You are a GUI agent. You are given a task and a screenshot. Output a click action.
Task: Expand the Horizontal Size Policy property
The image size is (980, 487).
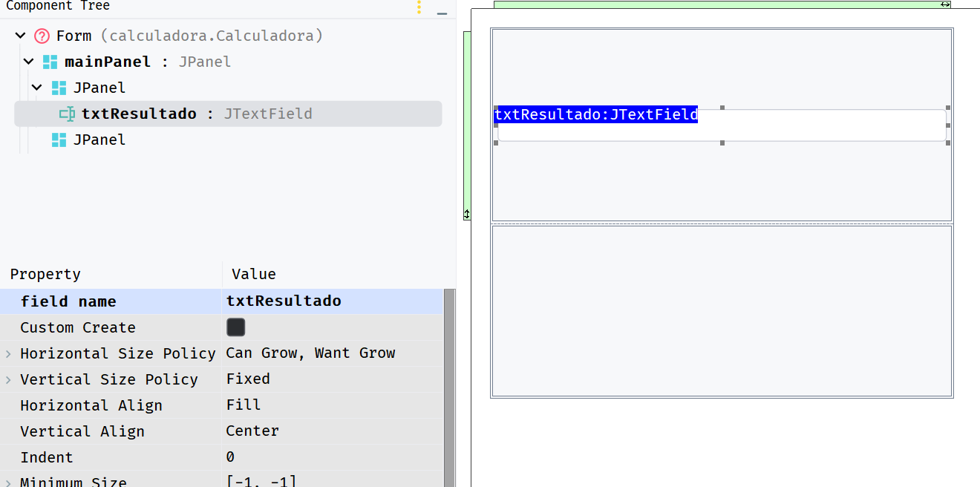click(x=7, y=353)
